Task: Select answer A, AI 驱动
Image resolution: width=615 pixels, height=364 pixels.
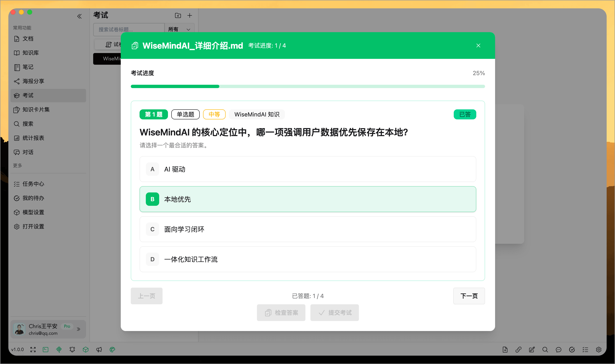Action: (x=307, y=169)
